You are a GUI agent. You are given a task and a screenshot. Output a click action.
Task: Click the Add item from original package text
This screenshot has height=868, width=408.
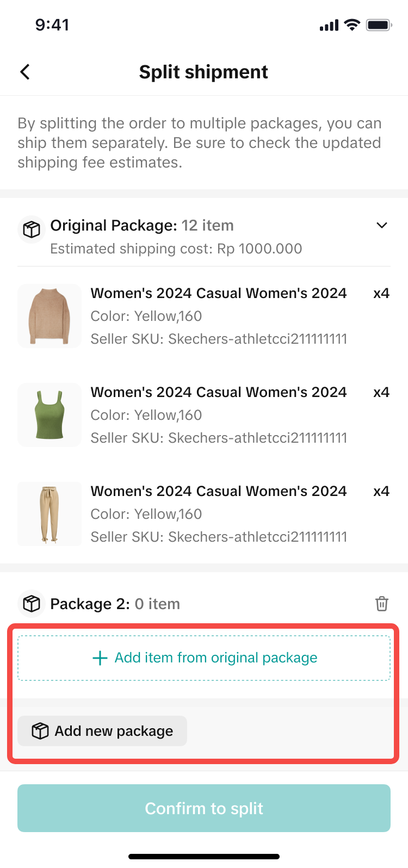215,658
